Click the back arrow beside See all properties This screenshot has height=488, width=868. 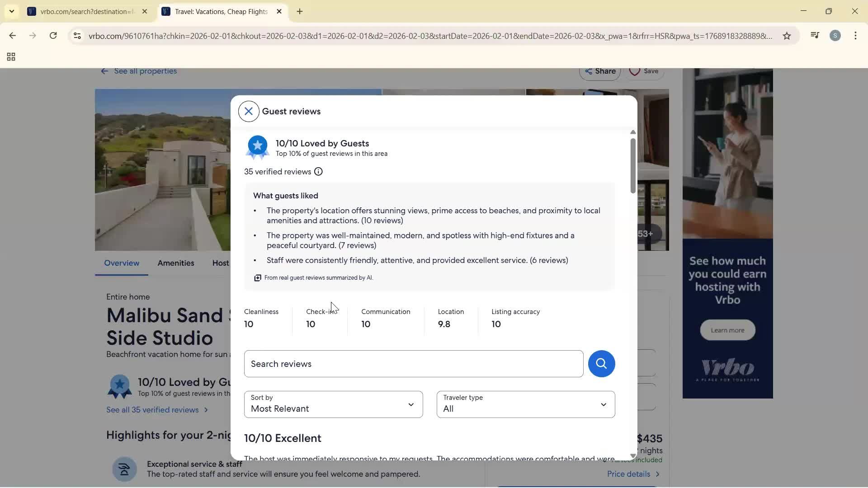[x=105, y=71]
